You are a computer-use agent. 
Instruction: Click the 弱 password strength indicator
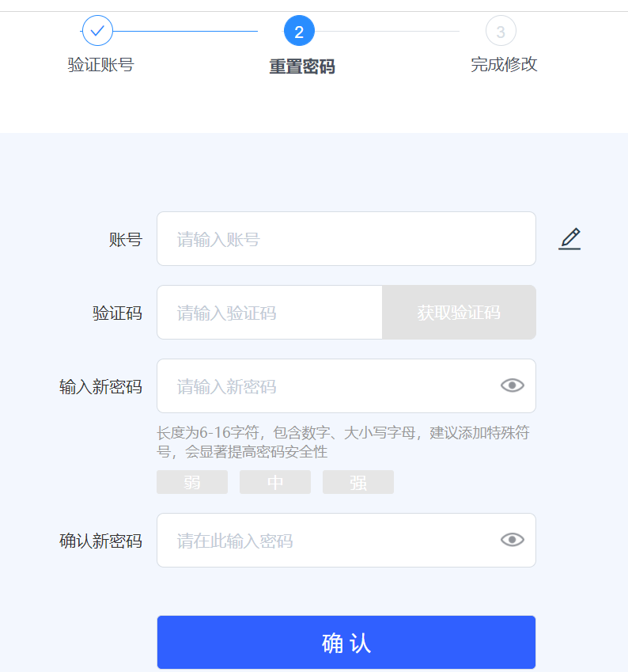[192, 482]
